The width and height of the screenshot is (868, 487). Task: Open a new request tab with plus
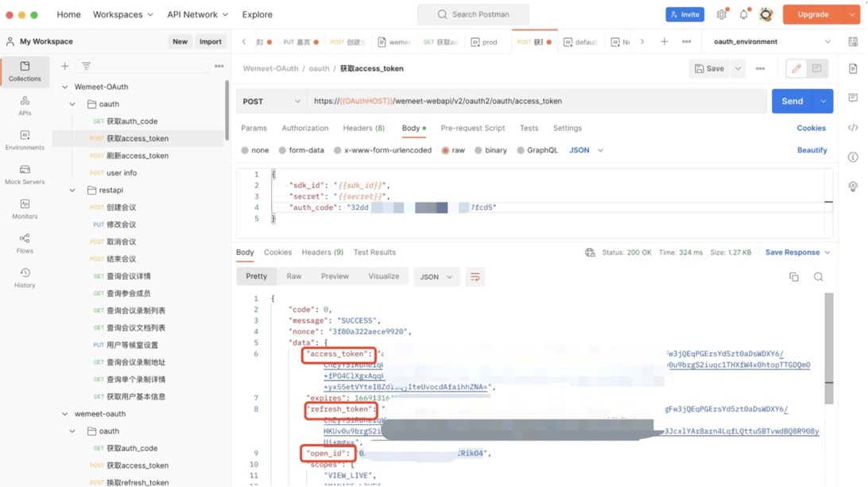pos(665,42)
